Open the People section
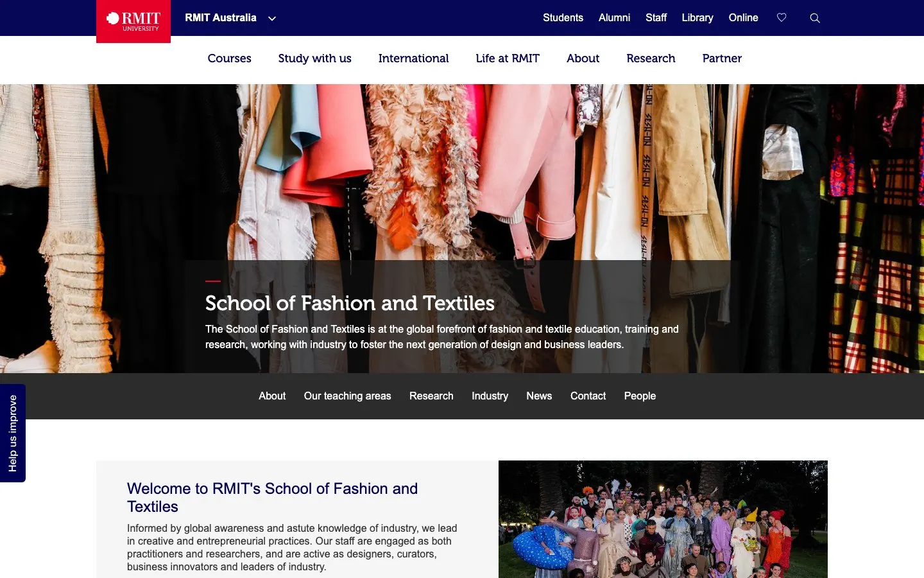Viewport: 924px width, 578px height. coord(640,396)
